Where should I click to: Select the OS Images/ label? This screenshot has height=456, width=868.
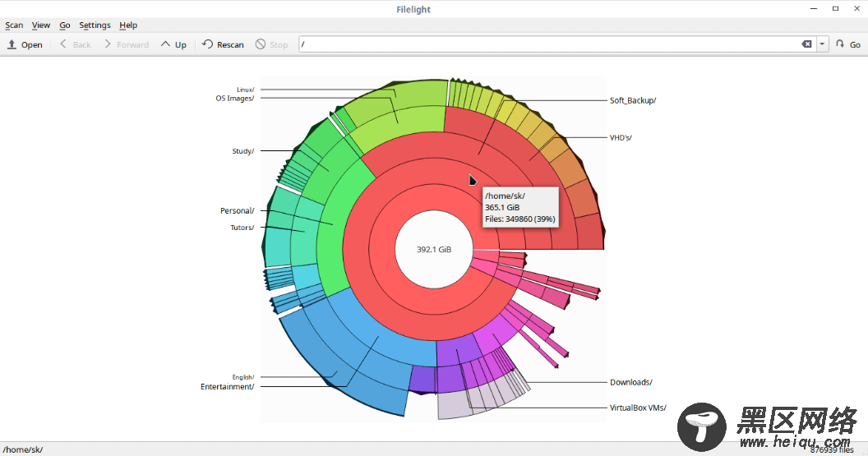click(x=235, y=99)
